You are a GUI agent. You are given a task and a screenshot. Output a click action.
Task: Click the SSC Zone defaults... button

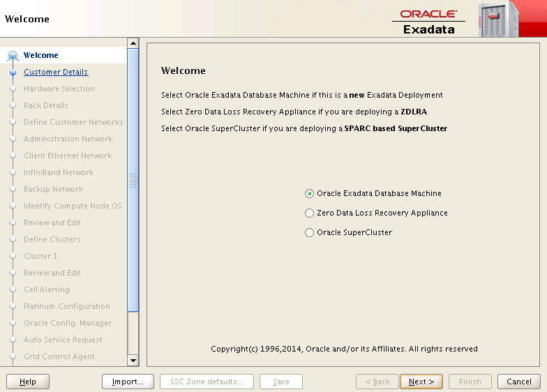(x=207, y=382)
